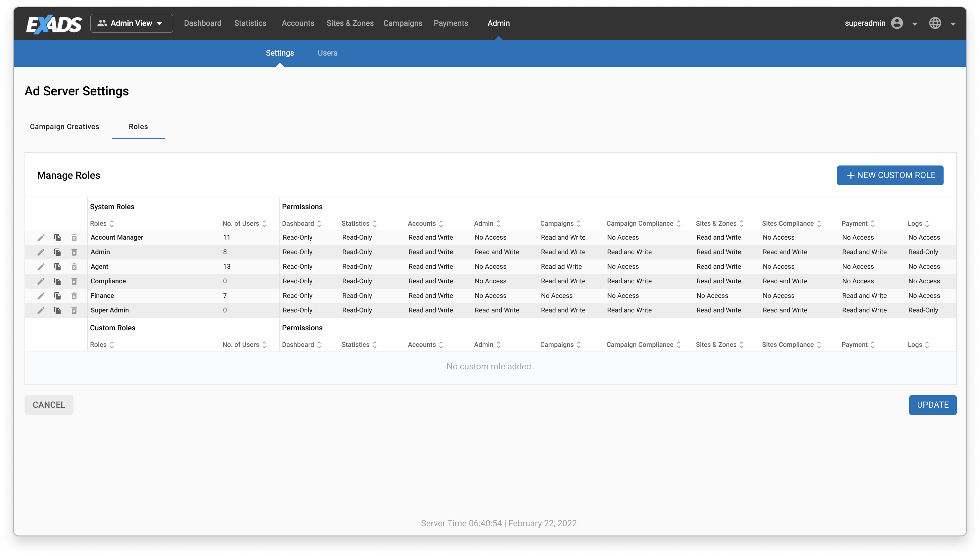Select Admin in top navigation
Screen dimensions: 980x556
click(x=498, y=23)
